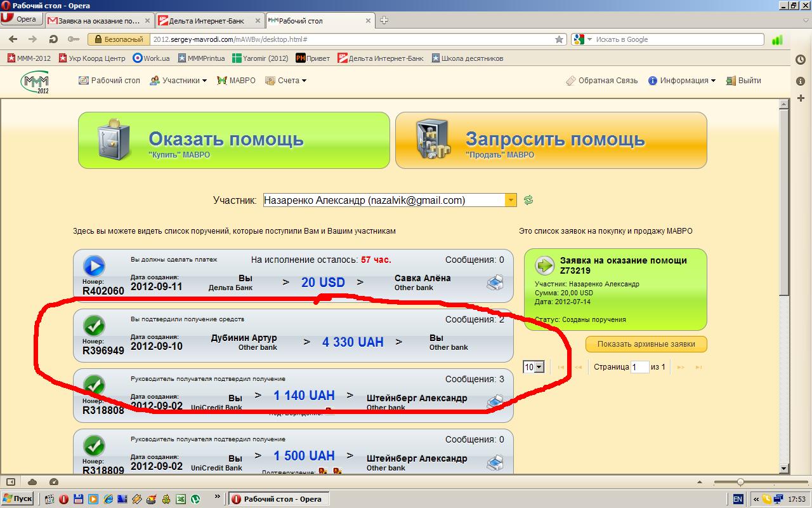Click the green arrow icon on request Z73219
Screen dimensions: 812x508
pos(544,264)
